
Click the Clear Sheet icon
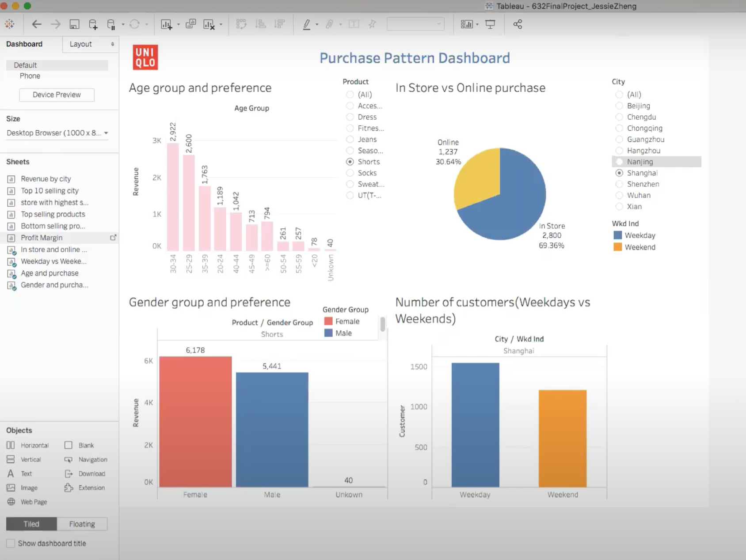(x=209, y=24)
